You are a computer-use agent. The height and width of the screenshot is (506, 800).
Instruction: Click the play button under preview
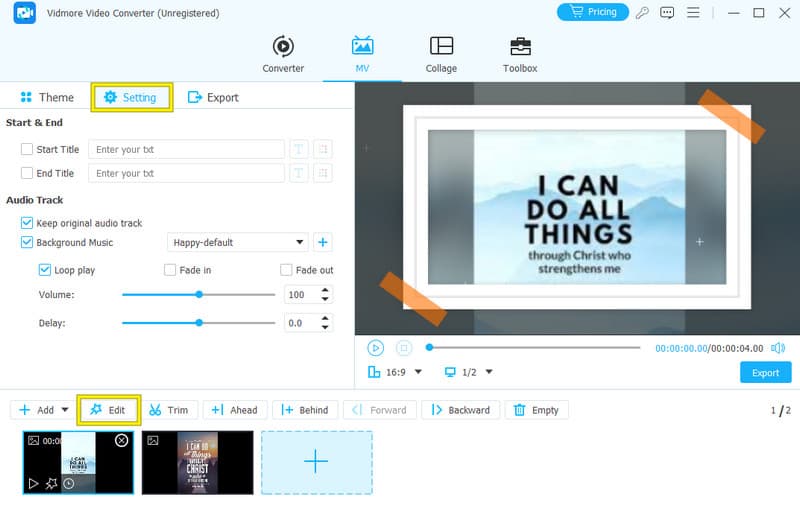(375, 348)
